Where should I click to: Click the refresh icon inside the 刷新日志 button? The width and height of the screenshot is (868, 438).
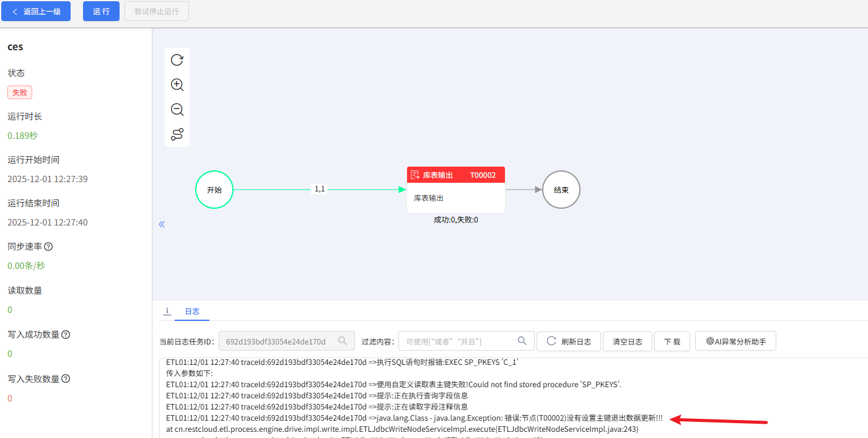(x=550, y=341)
